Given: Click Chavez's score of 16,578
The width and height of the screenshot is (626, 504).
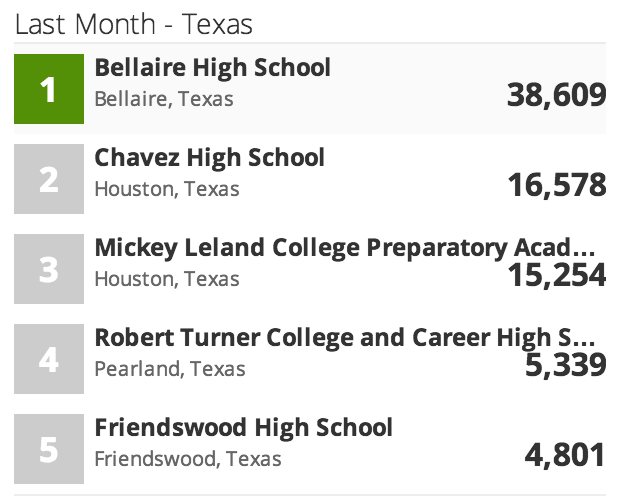Looking at the screenshot, I should [556, 186].
